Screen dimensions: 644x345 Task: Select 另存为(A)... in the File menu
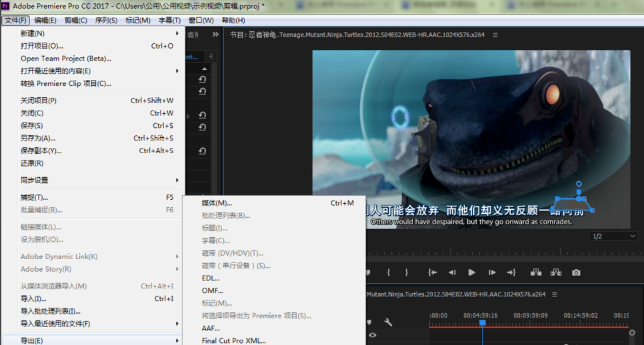click(38, 139)
